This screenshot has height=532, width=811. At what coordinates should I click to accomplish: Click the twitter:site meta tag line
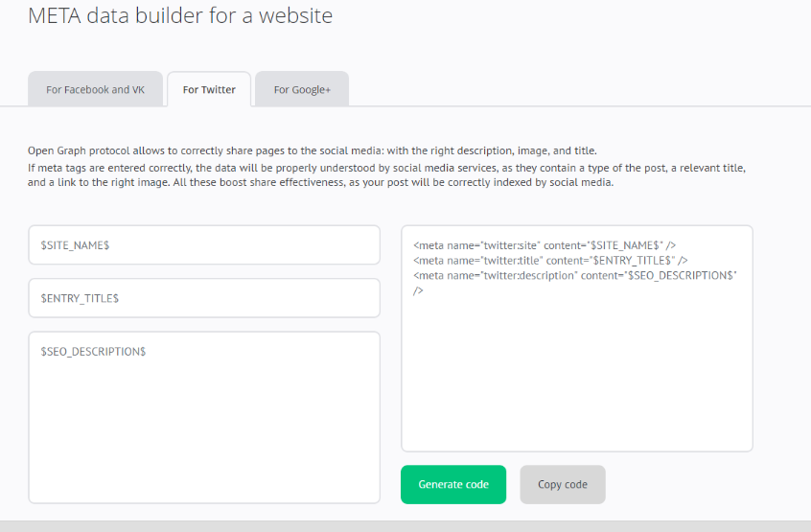545,245
